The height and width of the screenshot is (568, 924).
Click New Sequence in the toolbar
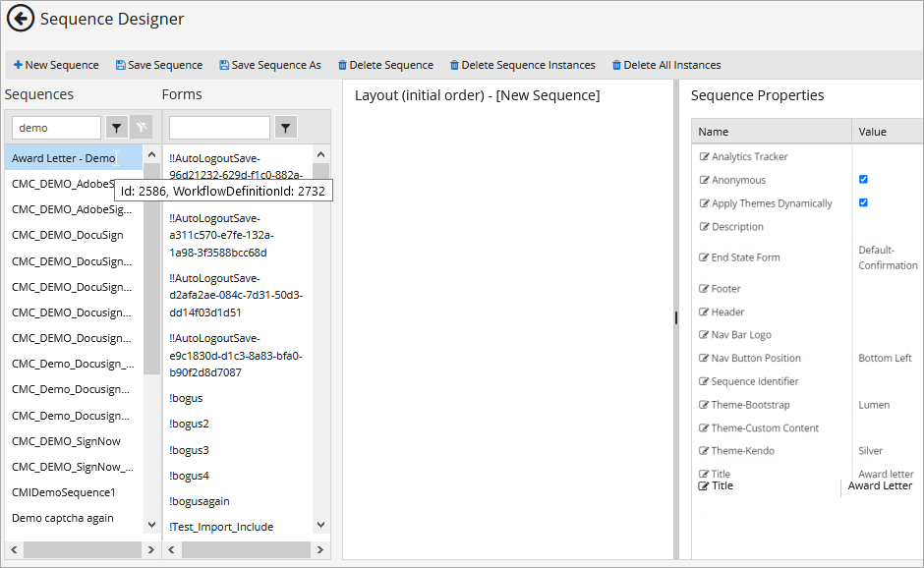click(x=56, y=65)
